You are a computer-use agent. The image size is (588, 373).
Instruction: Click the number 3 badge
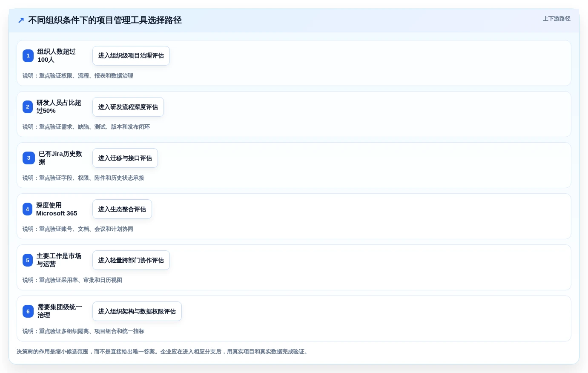coord(29,158)
